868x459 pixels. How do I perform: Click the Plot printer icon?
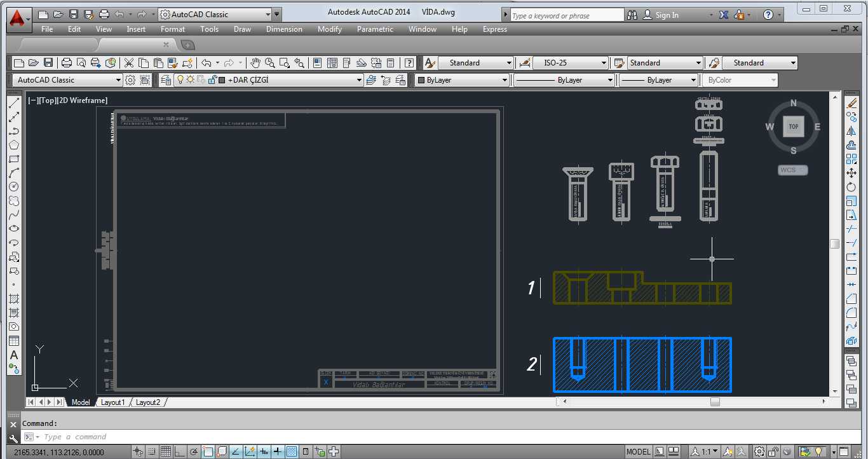click(67, 63)
